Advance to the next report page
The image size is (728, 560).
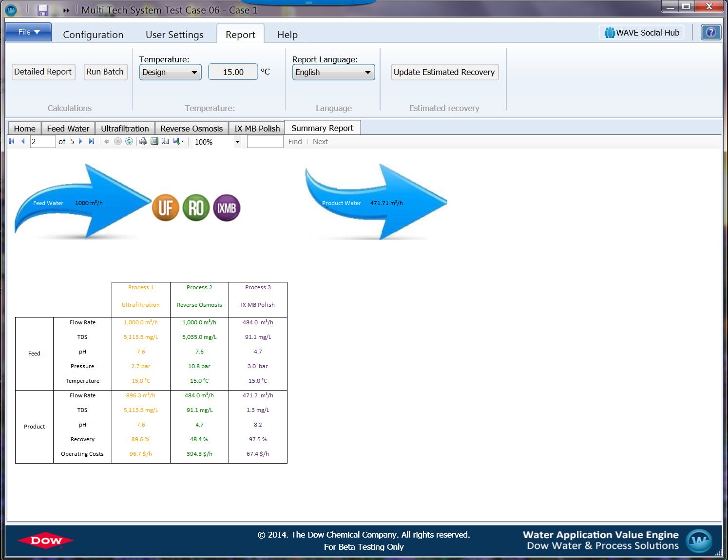coord(80,142)
